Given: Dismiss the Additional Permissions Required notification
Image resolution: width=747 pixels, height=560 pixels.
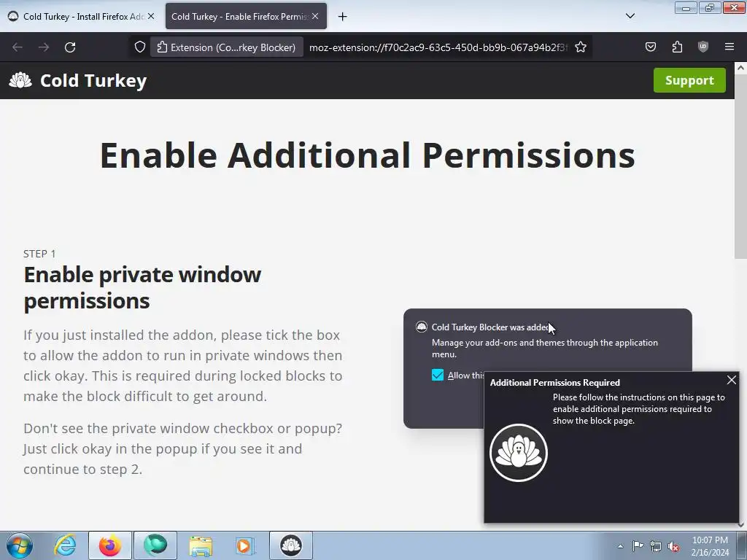Looking at the screenshot, I should 731,380.
